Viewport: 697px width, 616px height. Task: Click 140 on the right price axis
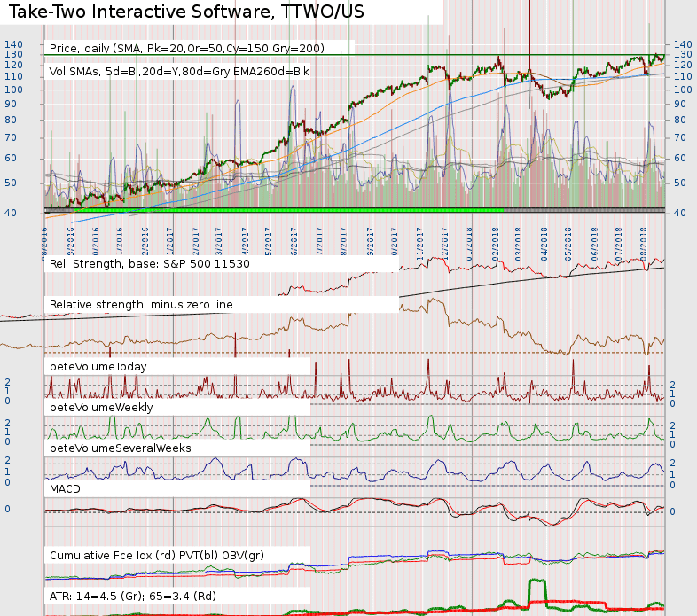click(683, 44)
